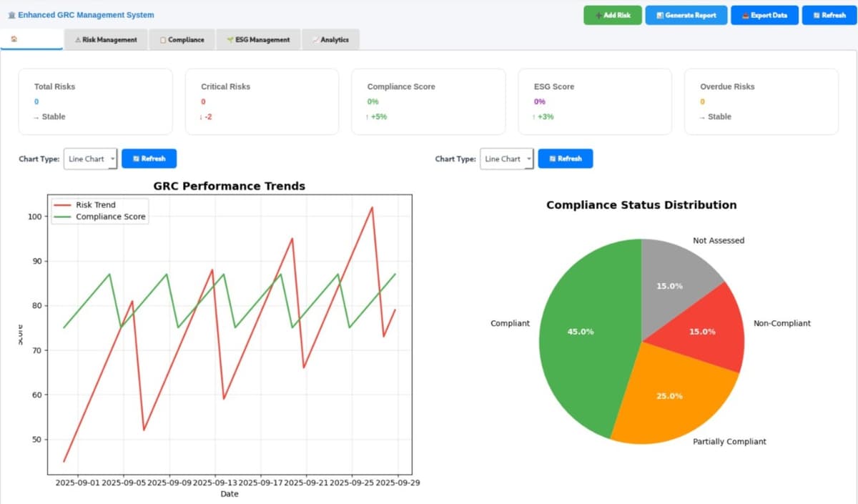
Task: Click the plus icon on Add Risk
Action: [x=598, y=15]
